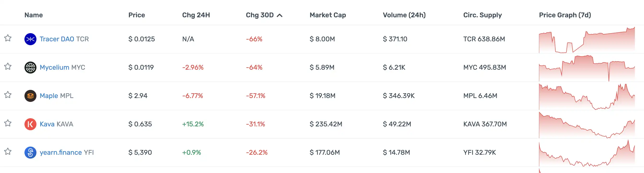Click the Kava coin logo icon
Image resolution: width=644 pixels, height=173 pixels.
[30, 124]
